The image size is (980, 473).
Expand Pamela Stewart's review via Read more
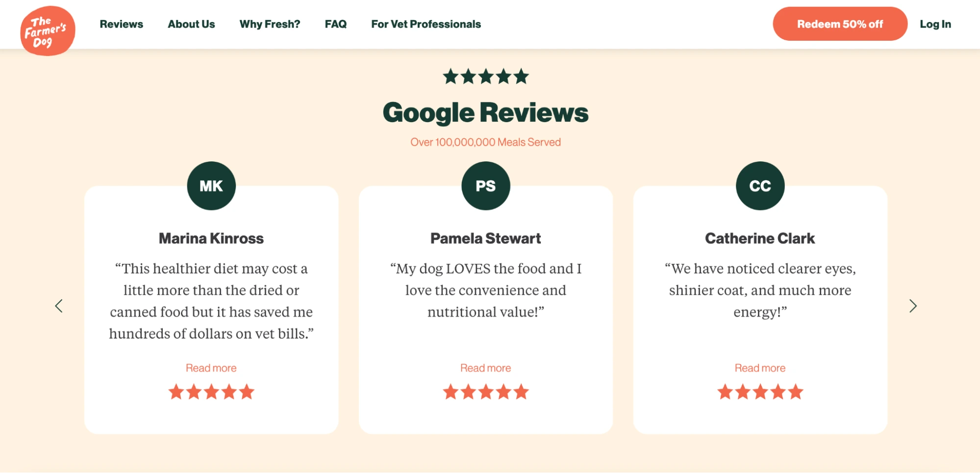pyautogui.click(x=485, y=368)
